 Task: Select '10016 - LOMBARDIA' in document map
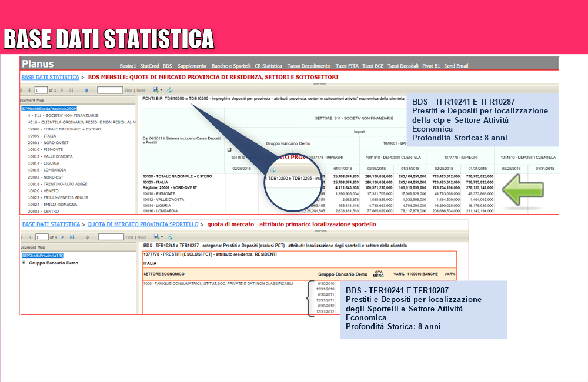pyautogui.click(x=47, y=170)
